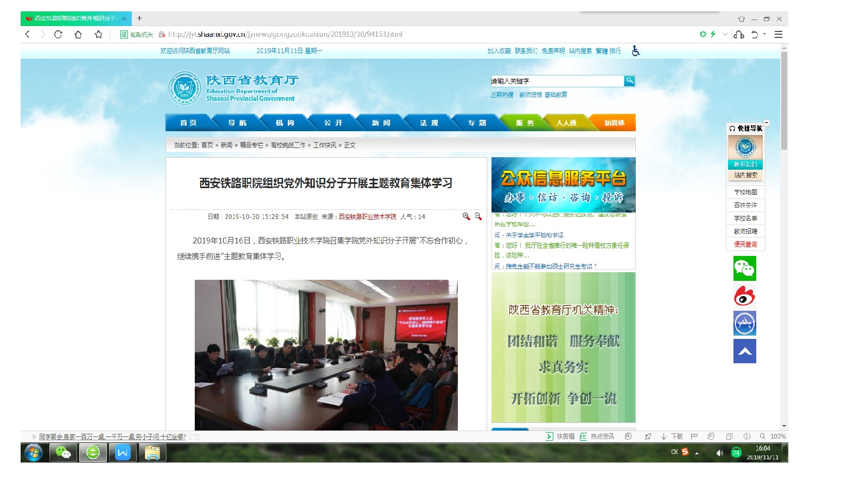The height and width of the screenshot is (488, 868).
Task: Click the blue back-to-top arrow icon
Action: 744,351
